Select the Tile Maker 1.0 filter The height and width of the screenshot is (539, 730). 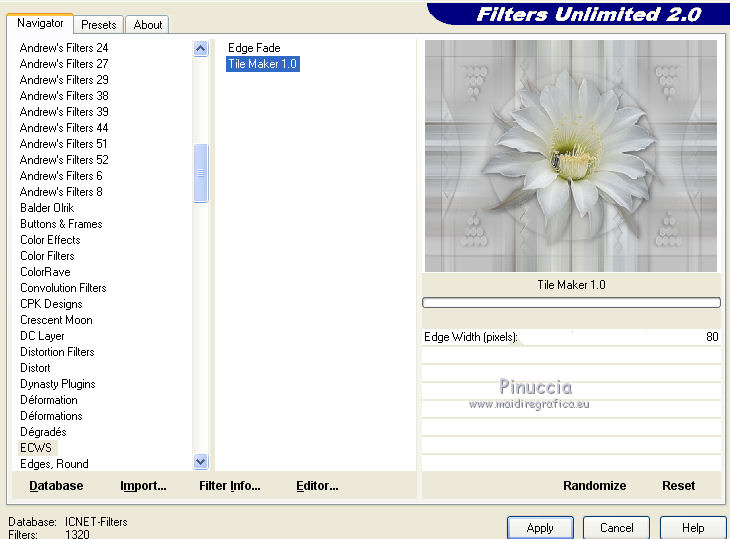[x=263, y=64]
